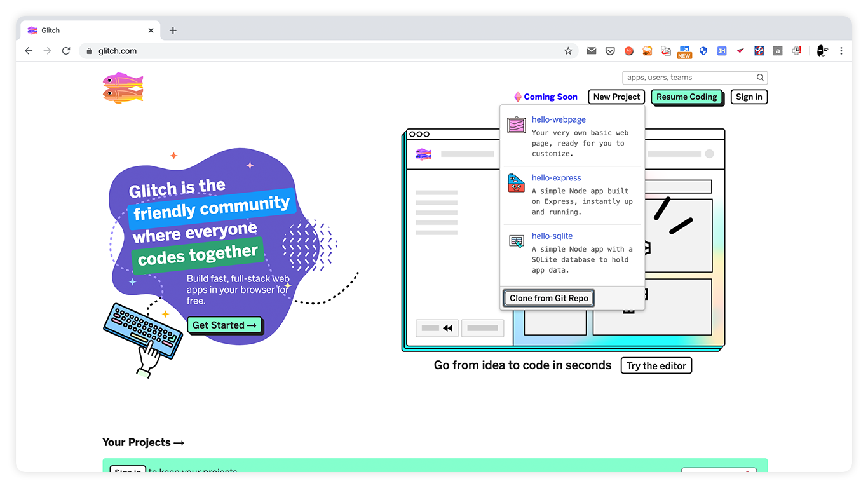Open the Chrome profile avatar
Image resolution: width=868 pixels, height=488 pixels.
click(822, 51)
